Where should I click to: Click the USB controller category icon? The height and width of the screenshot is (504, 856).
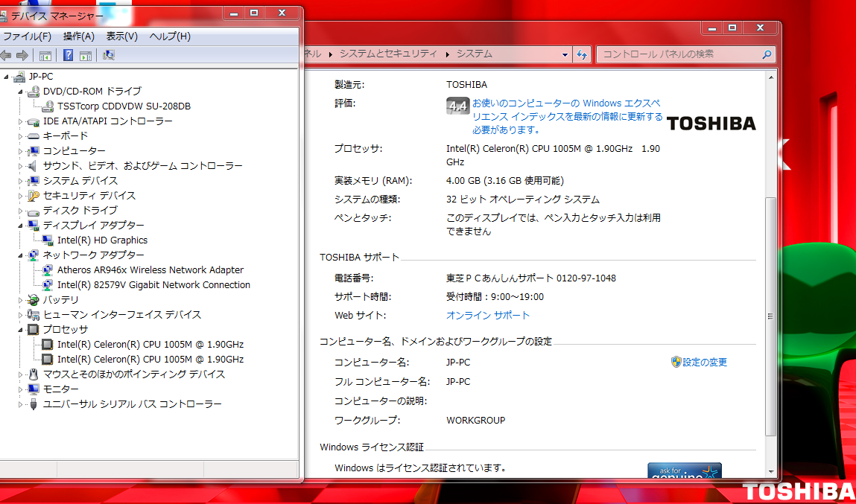[34, 404]
